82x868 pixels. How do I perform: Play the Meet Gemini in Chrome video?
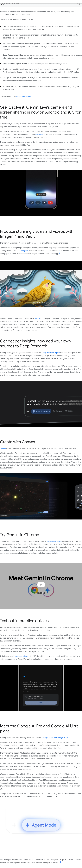click(41, 585)
